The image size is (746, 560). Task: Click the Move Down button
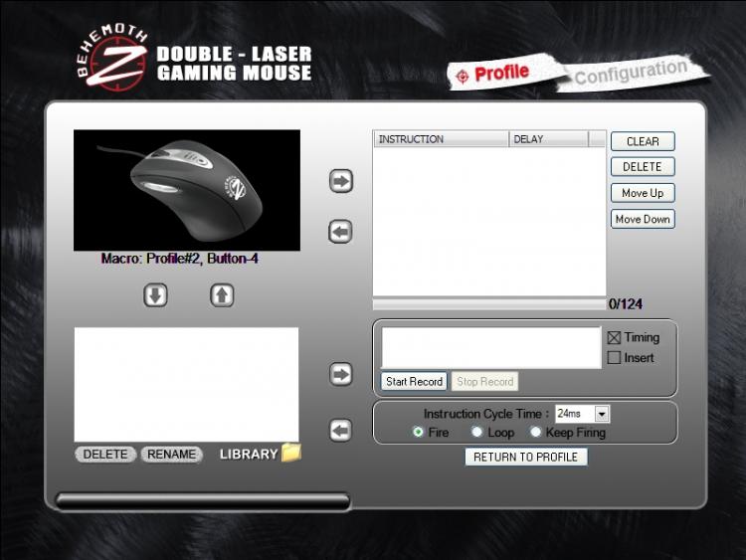(643, 219)
